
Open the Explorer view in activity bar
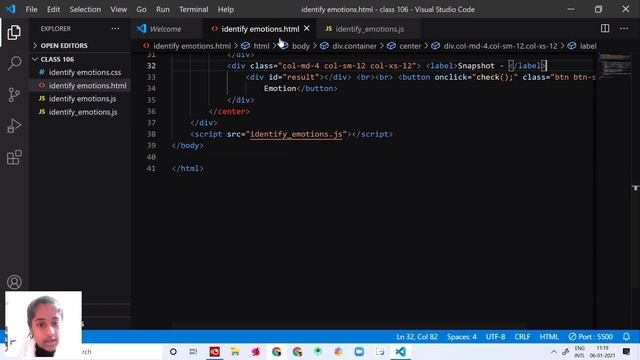click(14, 32)
